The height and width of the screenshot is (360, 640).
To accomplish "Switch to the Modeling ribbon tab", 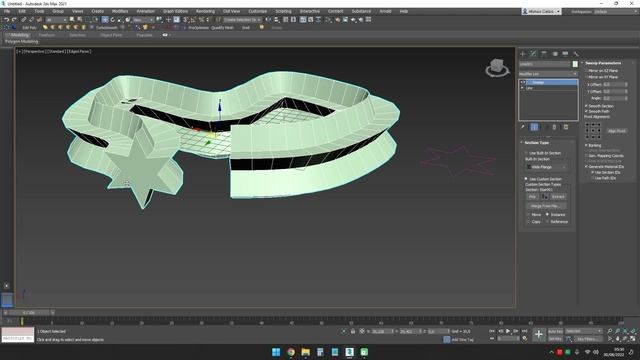I will pos(19,35).
